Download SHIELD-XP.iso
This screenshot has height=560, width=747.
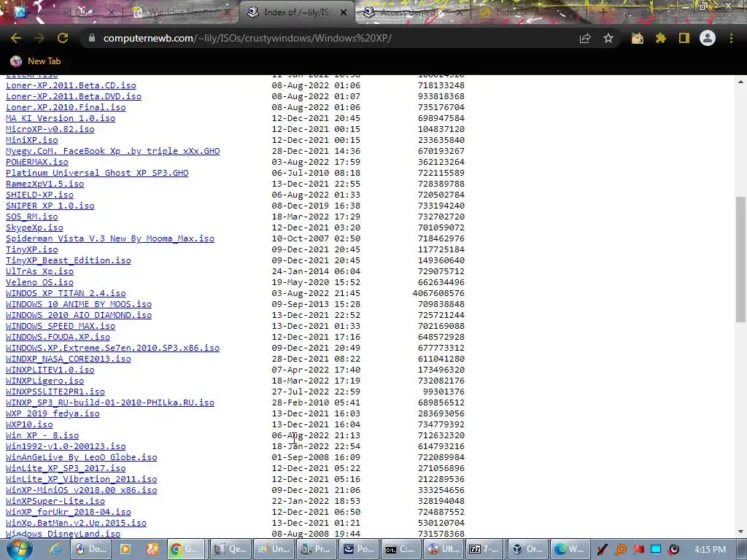tap(39, 195)
